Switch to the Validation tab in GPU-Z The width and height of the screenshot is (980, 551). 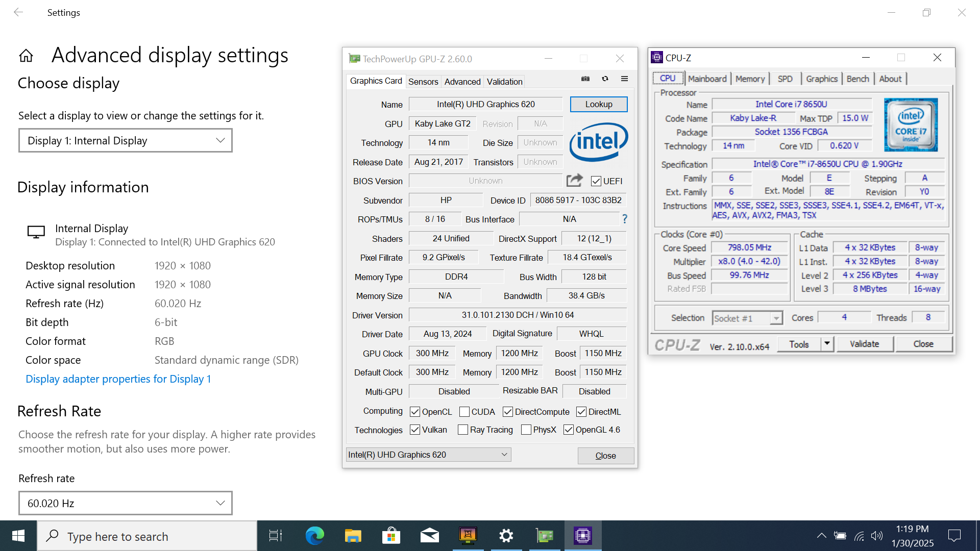[x=504, y=82]
